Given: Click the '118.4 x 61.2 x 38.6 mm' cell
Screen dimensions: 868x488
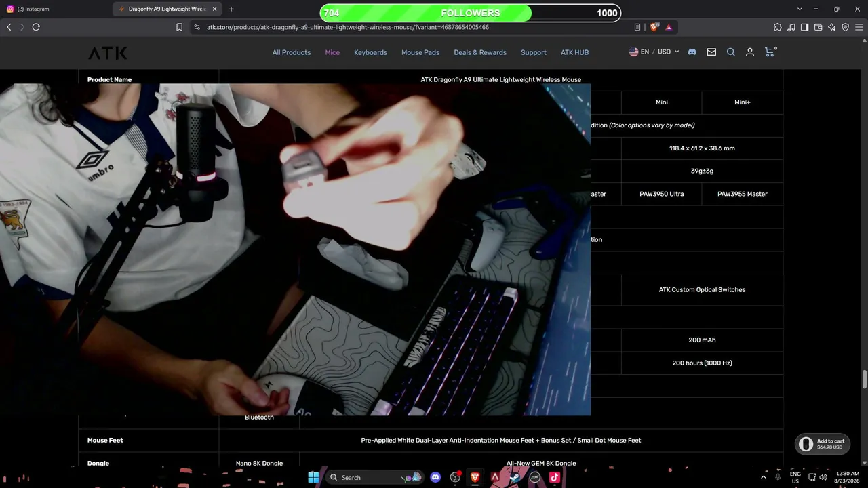Looking at the screenshot, I should tap(702, 148).
